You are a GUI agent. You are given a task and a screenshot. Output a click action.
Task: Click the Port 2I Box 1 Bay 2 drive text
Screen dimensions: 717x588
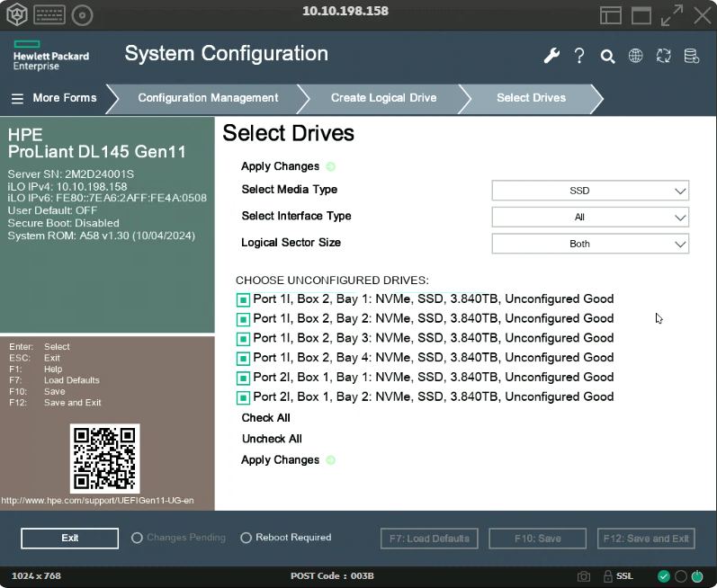coord(434,396)
